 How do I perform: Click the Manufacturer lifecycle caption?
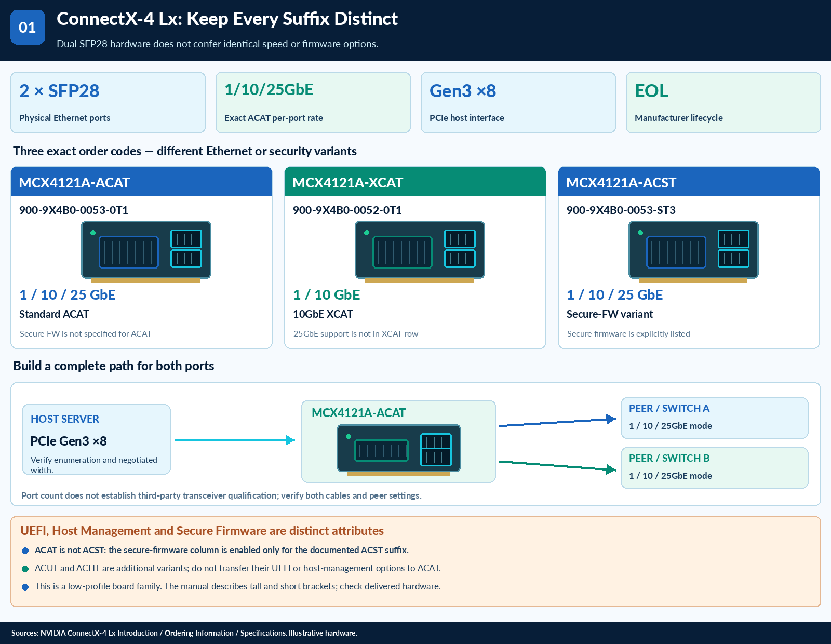pyautogui.click(x=679, y=118)
